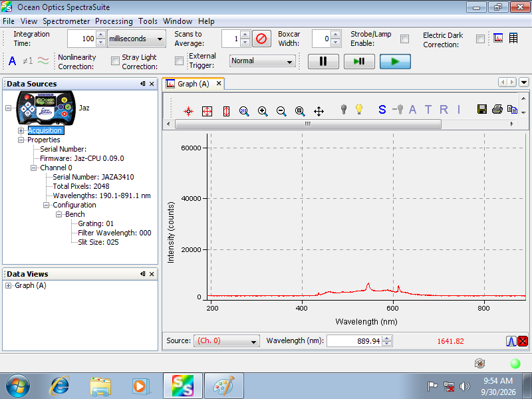This screenshot has width=532, height=399.
Task: Enable the Strobe/Lamp checkbox
Action: click(x=404, y=39)
